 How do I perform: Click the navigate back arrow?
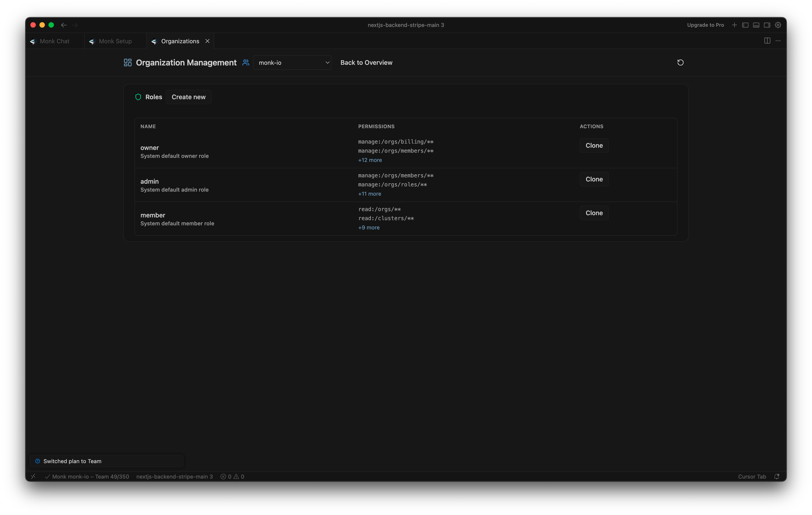(x=64, y=25)
